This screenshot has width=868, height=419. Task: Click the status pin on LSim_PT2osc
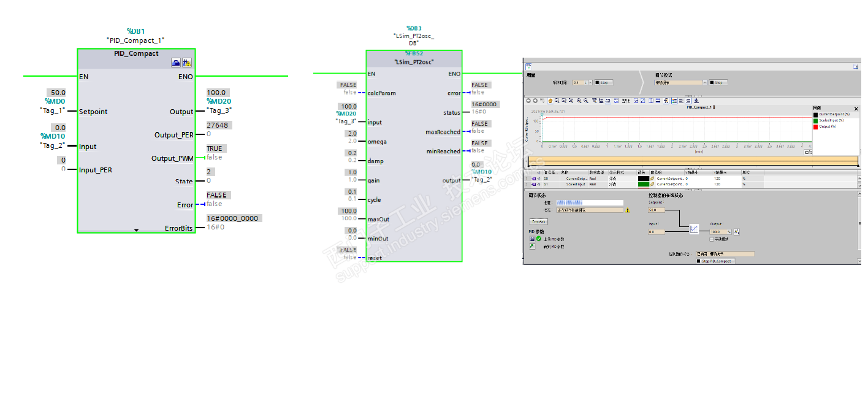click(x=452, y=113)
